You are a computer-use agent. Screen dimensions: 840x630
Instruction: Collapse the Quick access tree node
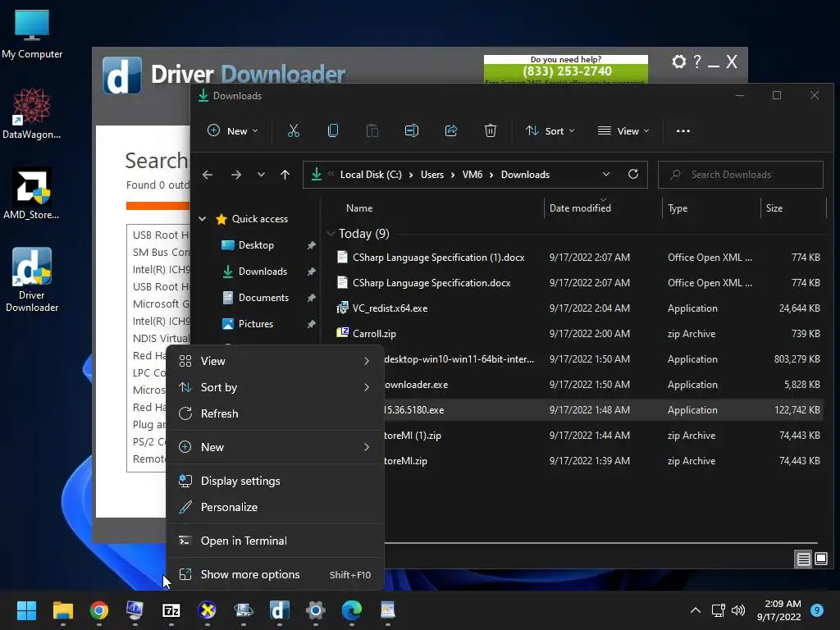point(203,218)
